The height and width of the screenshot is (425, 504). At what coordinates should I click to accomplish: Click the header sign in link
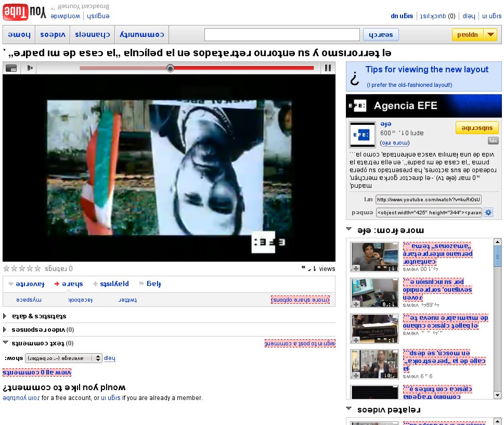tap(492, 16)
